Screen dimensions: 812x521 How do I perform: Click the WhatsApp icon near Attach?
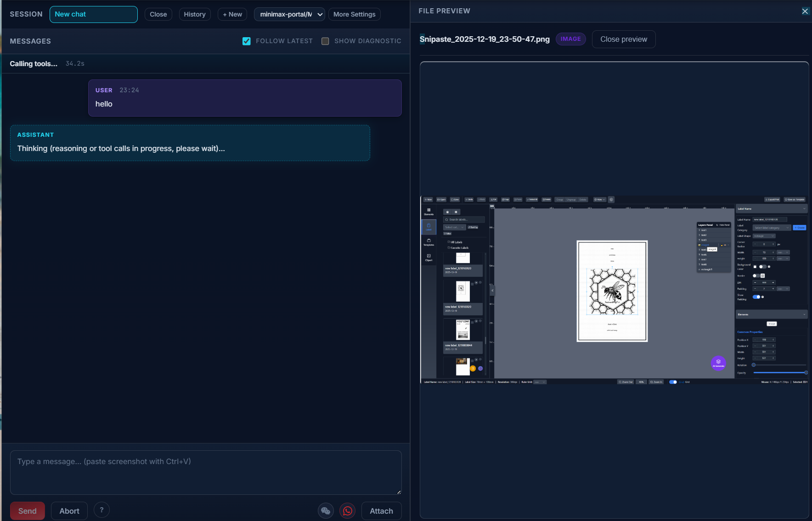click(348, 510)
